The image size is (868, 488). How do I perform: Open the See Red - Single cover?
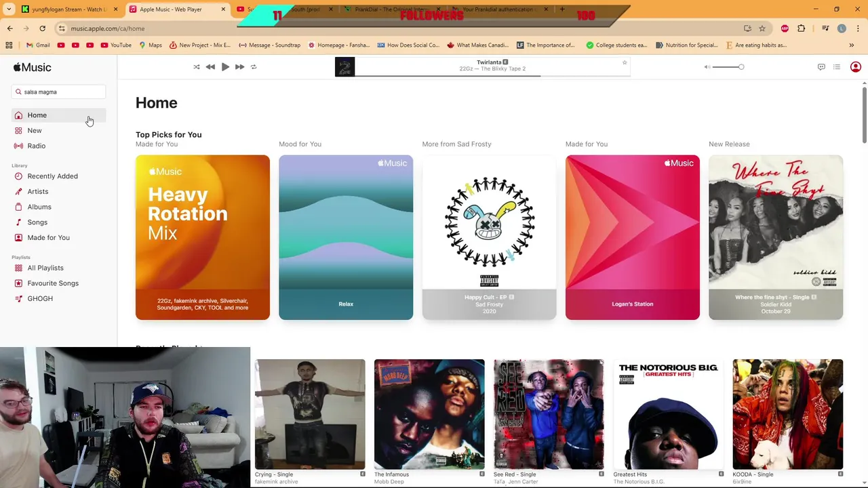(x=549, y=414)
